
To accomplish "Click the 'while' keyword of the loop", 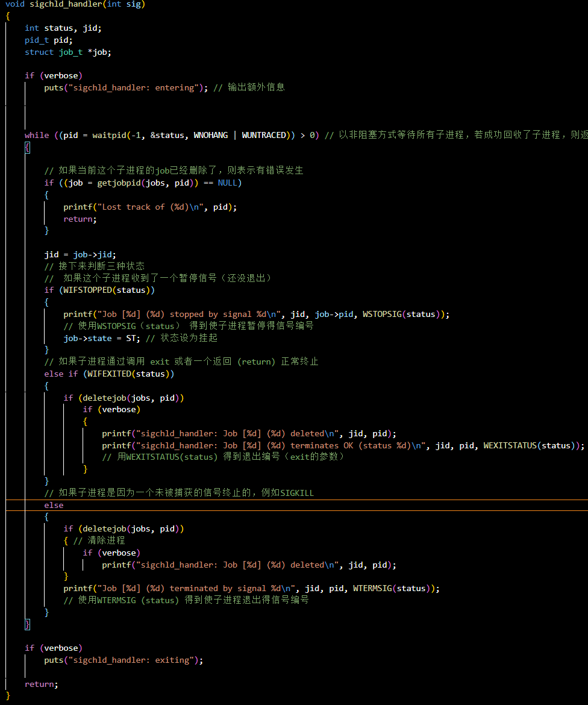I will pyautogui.click(x=37, y=136).
